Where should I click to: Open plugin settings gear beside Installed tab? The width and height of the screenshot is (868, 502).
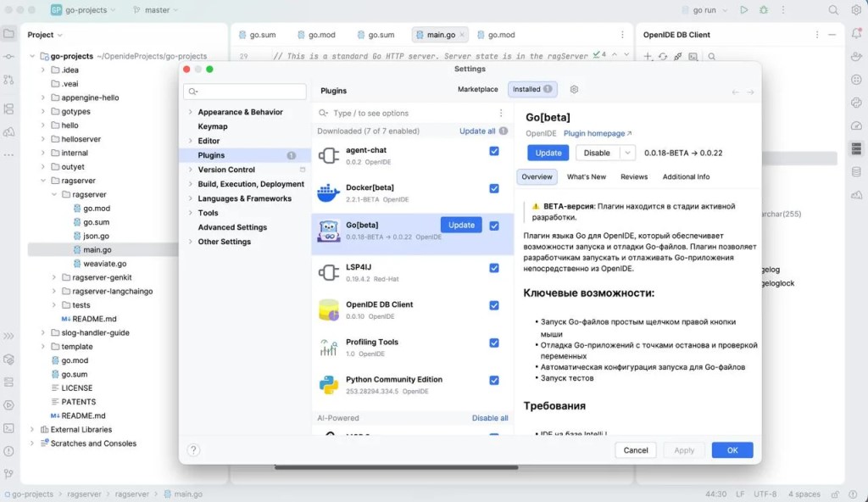tap(574, 89)
